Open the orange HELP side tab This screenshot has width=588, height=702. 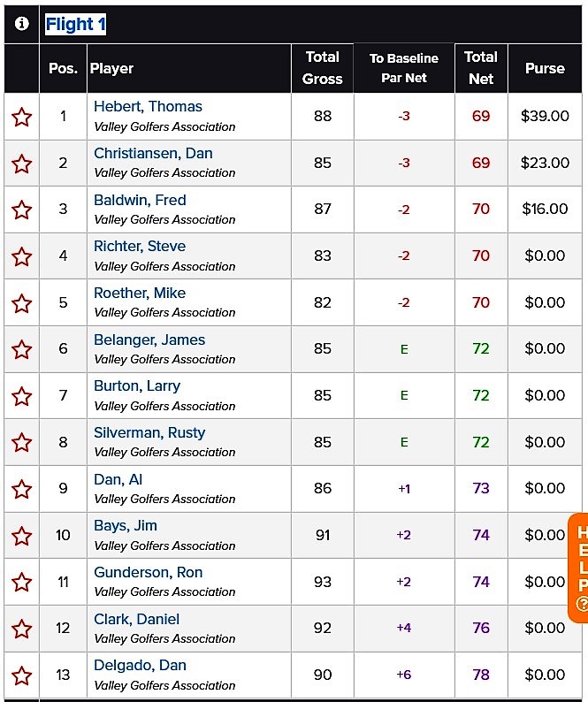[x=579, y=568]
